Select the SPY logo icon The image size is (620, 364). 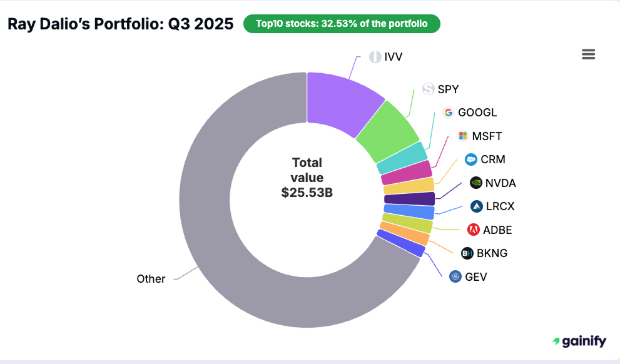(x=428, y=89)
